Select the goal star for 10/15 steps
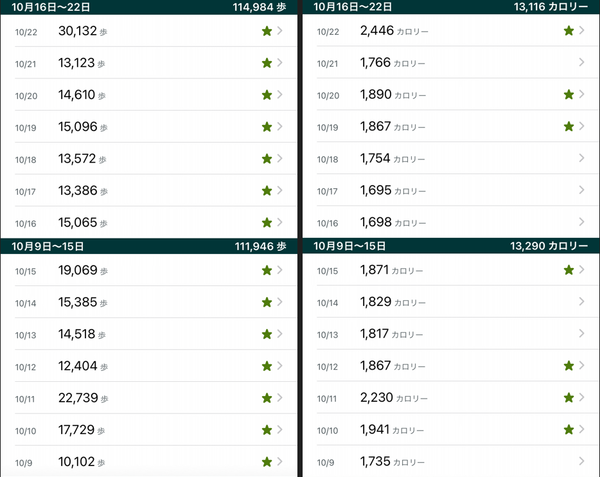Image resolution: width=600 pixels, height=477 pixels. 267,270
